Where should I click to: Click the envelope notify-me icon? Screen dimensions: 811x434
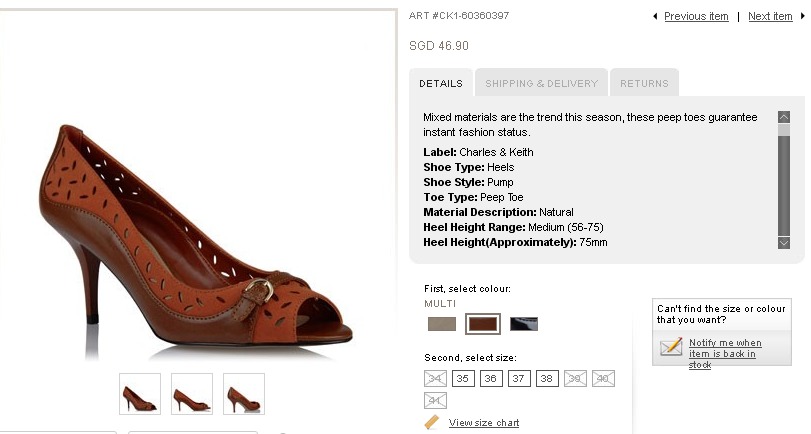(671, 347)
